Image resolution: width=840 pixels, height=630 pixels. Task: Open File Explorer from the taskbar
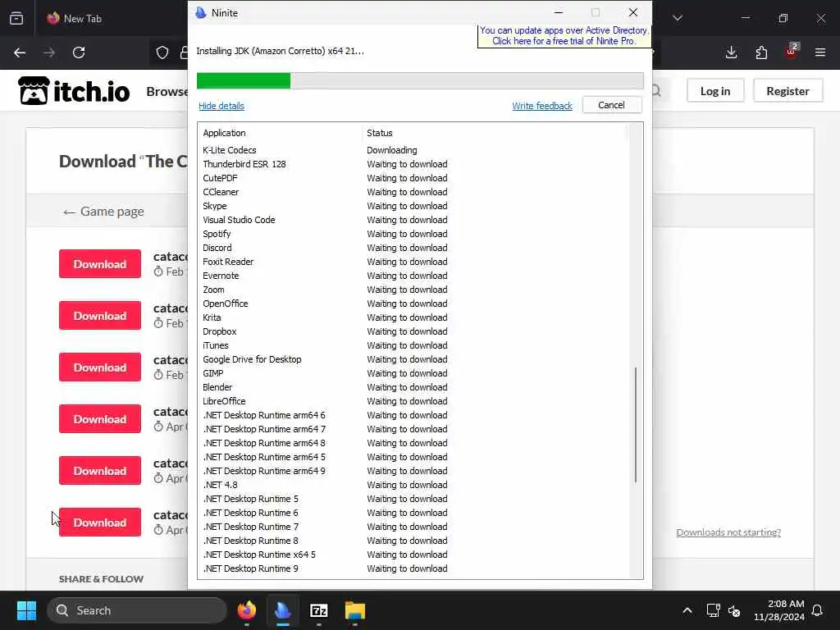354,610
